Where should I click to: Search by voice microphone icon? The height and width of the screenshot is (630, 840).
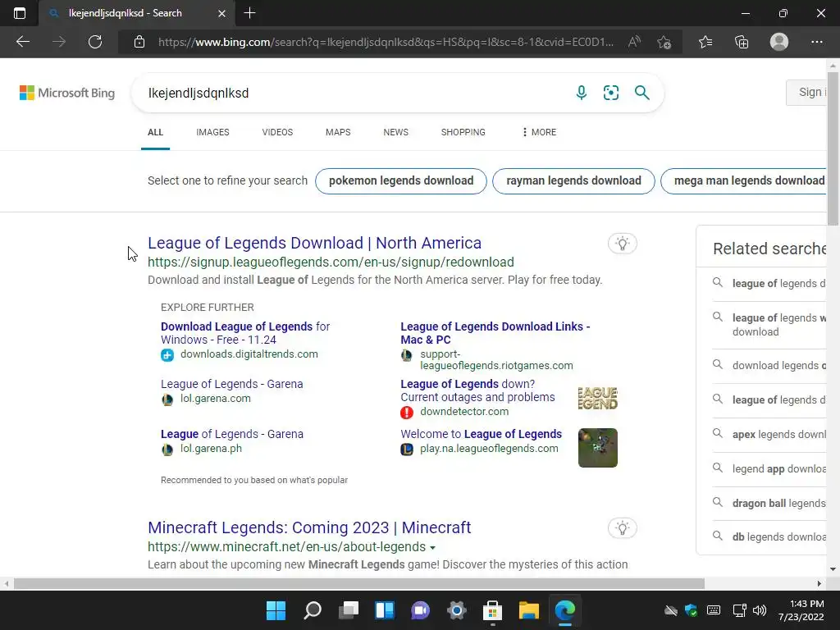(x=582, y=93)
